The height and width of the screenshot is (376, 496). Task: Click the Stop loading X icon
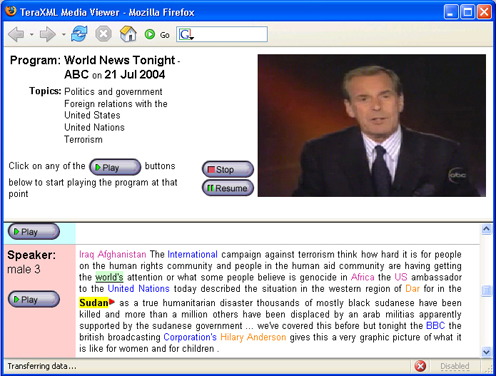103,34
